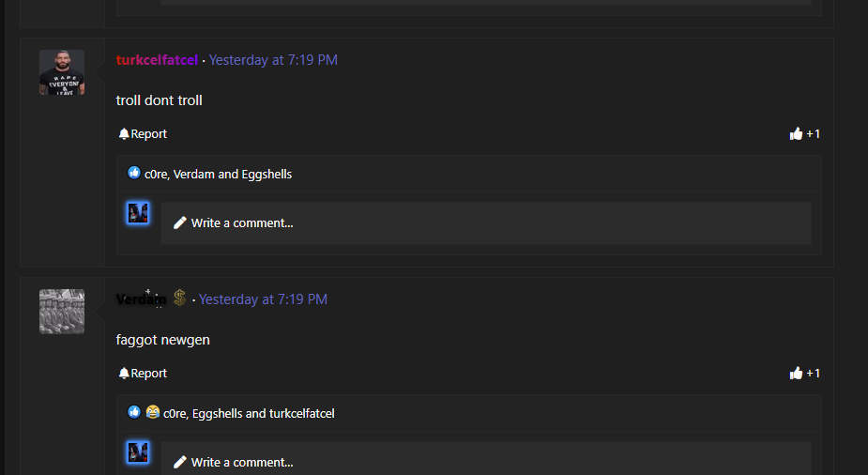Click the thumbs-up icon on turkcelfatcel's post

pos(796,133)
